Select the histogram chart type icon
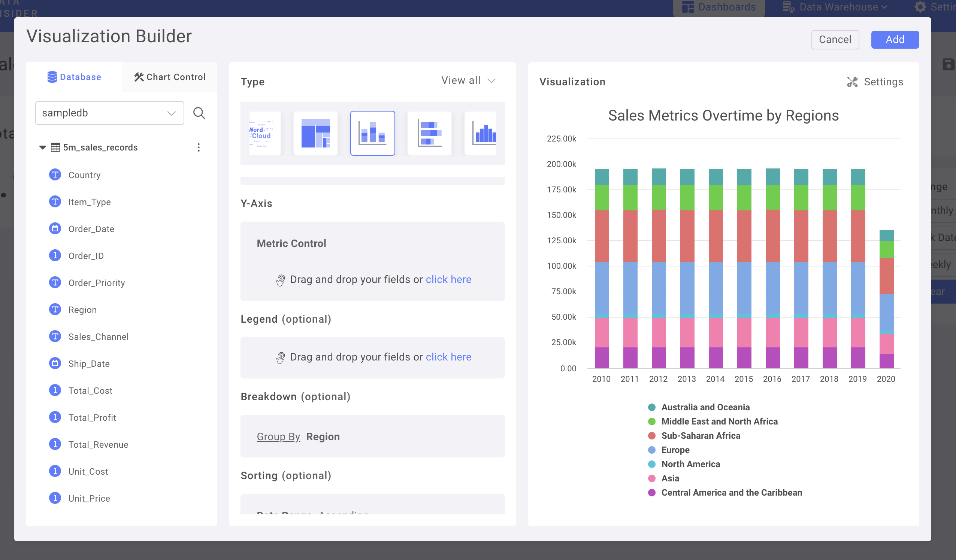This screenshot has height=560, width=956. (x=481, y=133)
